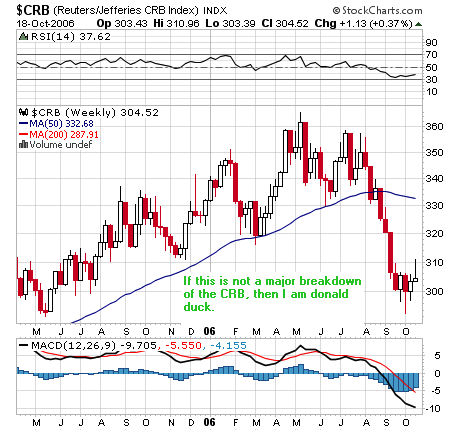460x431 pixels.
Task: Click the Chg +1.13 (+0.37%) change value
Action: [363, 24]
